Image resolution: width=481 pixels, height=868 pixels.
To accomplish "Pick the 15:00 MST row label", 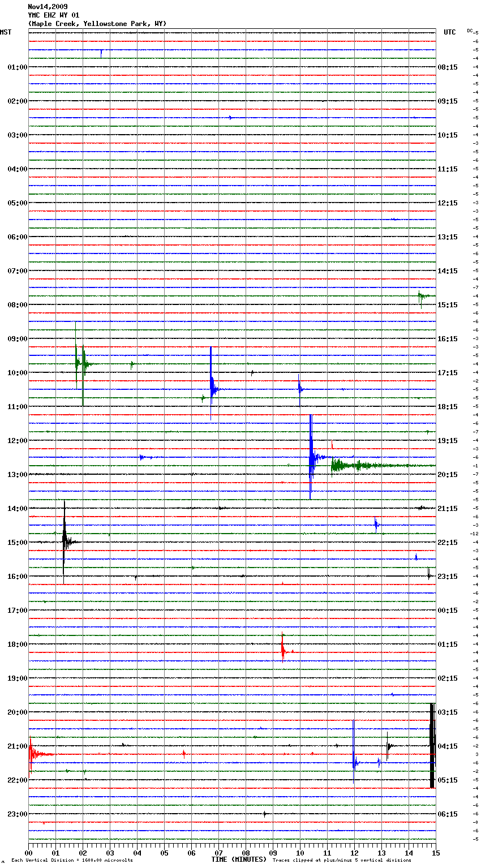I will (x=18, y=543).
